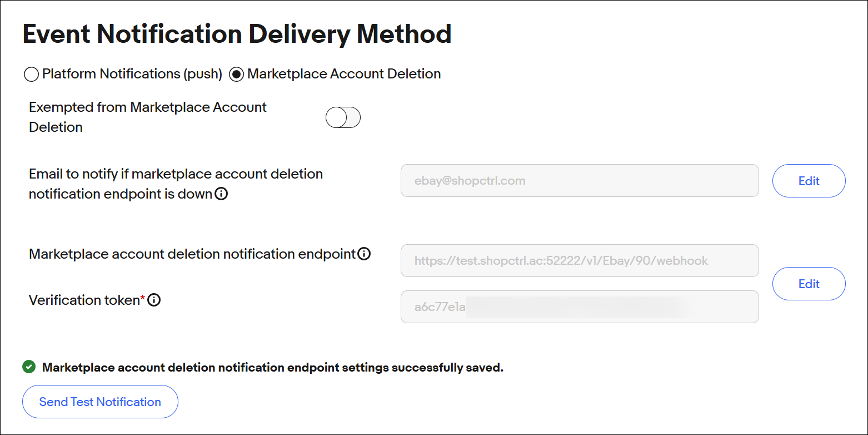This screenshot has width=868, height=435.
Task: Click the Verification token label text
Action: pos(83,300)
